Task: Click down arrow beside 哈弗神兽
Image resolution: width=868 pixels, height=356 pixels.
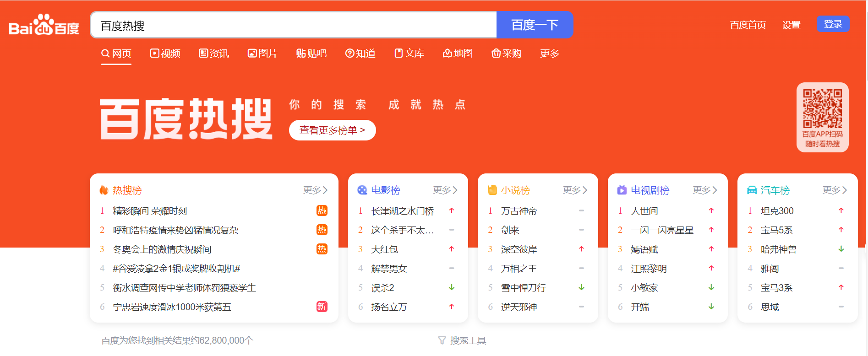Action: pyautogui.click(x=841, y=249)
